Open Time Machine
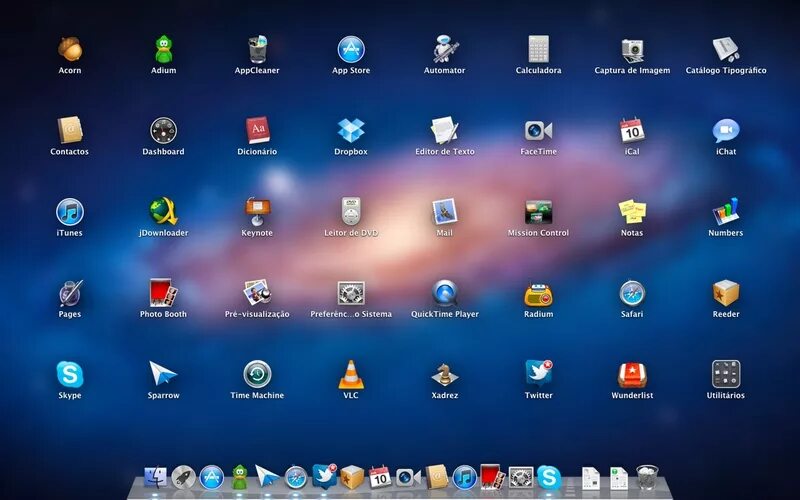The height and width of the screenshot is (500, 800). (257, 374)
